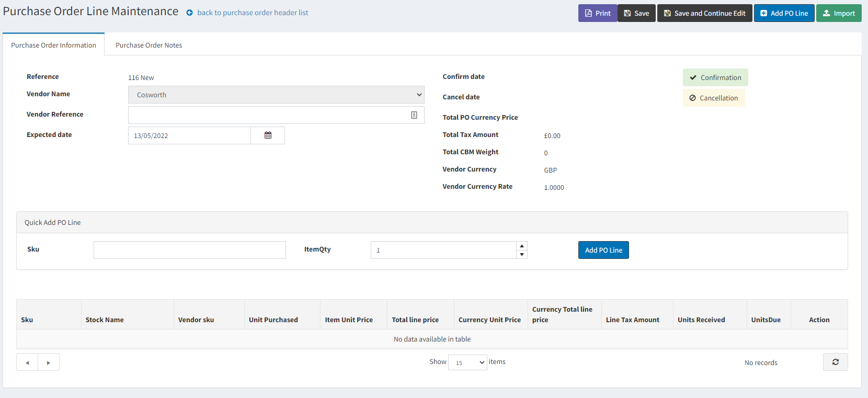Click the Cancellation button
Viewport: 868px width, 398px height.
click(x=713, y=98)
